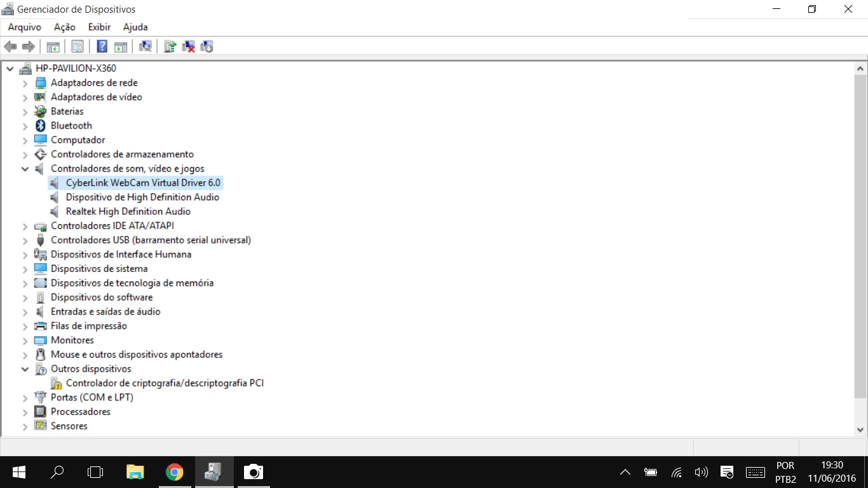Expand Adaptadores de vídeo node
This screenshot has width=868, height=488.
[25, 97]
